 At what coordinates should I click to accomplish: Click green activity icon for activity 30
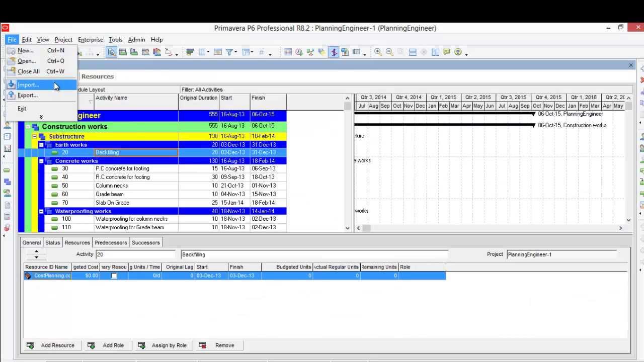[x=54, y=169]
